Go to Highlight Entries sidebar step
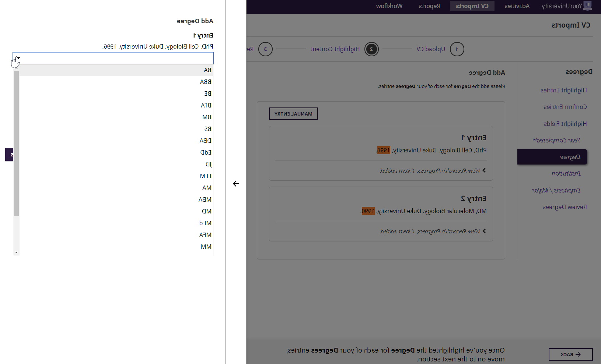The width and height of the screenshot is (601, 364). [x=563, y=90]
